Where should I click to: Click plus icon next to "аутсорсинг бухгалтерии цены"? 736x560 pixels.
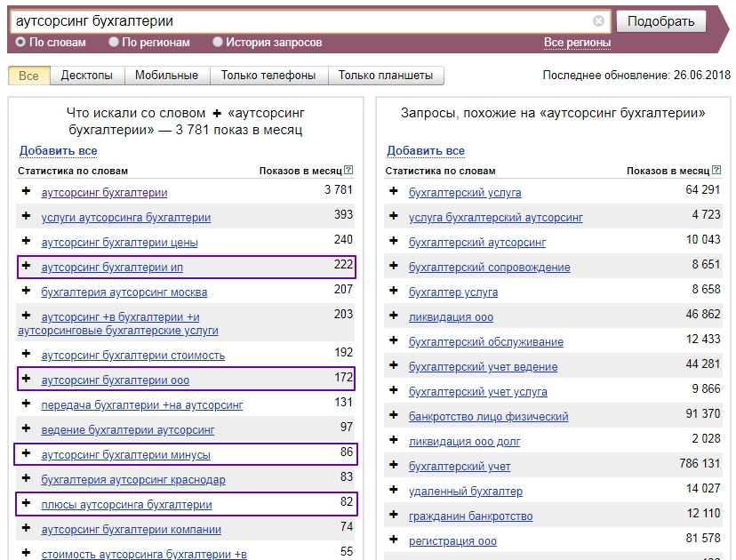26,242
